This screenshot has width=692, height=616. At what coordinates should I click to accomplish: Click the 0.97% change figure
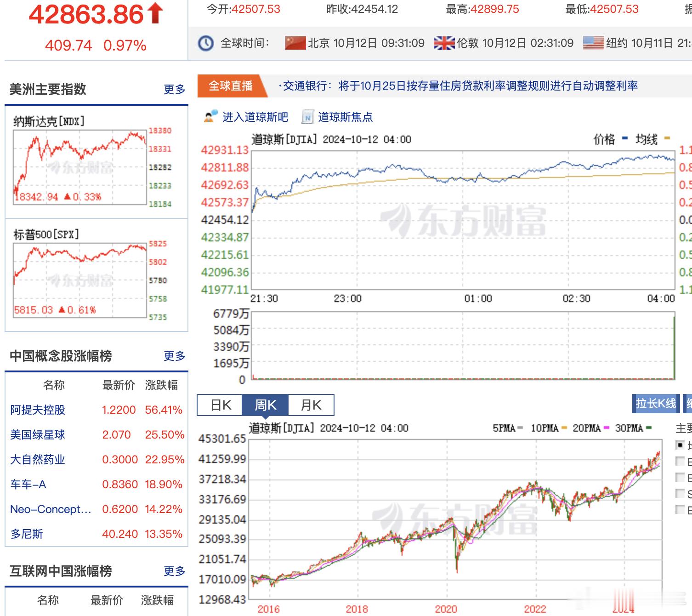(125, 46)
